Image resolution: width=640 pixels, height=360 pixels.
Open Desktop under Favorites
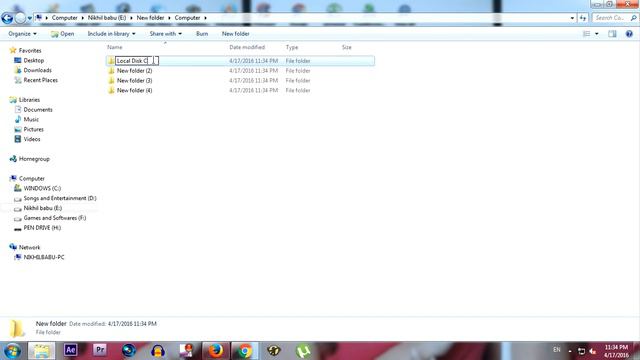coord(33,60)
